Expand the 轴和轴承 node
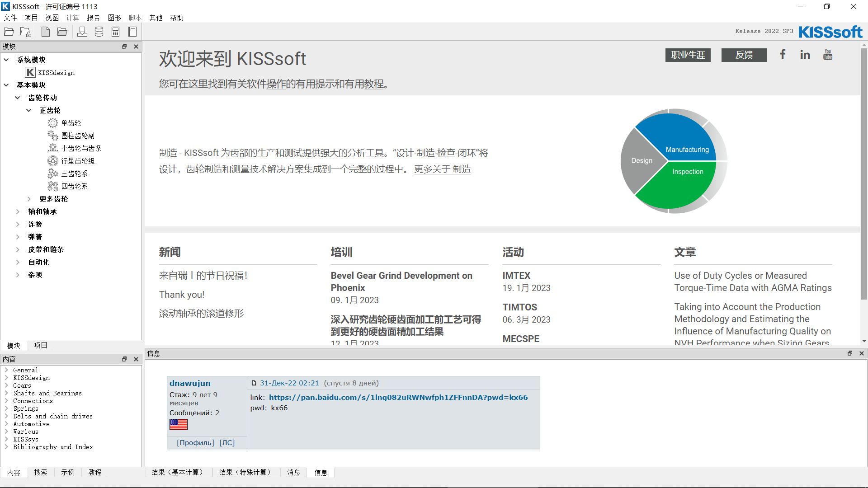 18,211
